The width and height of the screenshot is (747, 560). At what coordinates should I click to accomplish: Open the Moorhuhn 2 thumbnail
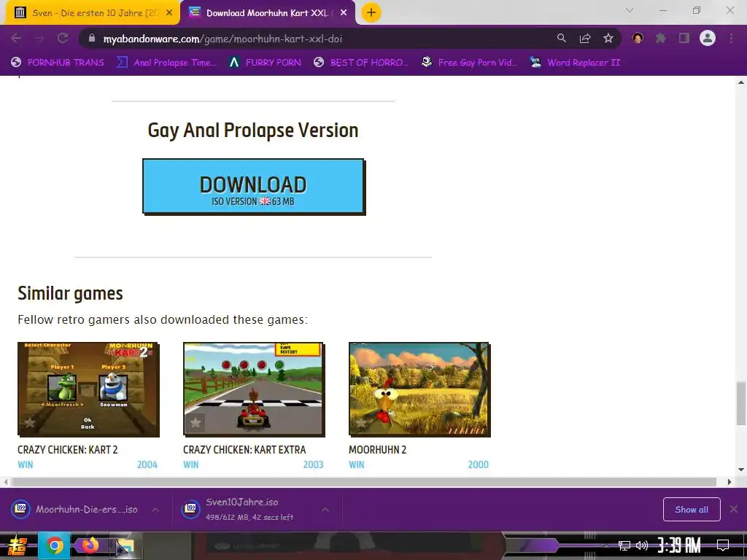click(x=419, y=389)
